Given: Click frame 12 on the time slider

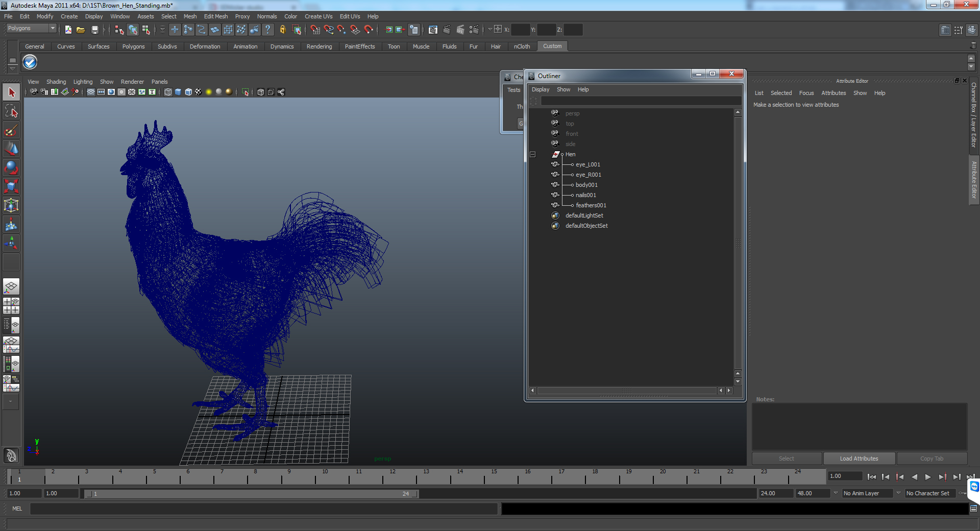Looking at the screenshot, I should [393, 477].
